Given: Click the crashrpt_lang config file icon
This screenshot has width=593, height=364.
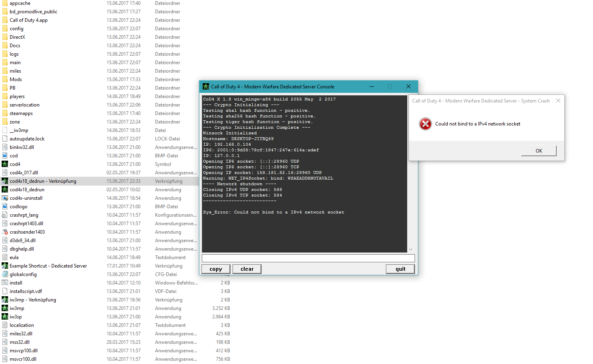Looking at the screenshot, I should coord(5,215).
